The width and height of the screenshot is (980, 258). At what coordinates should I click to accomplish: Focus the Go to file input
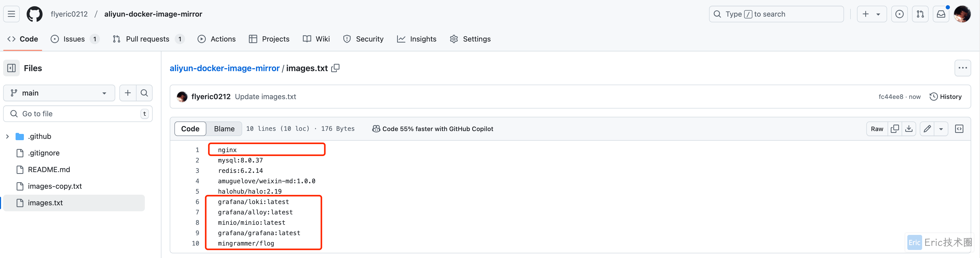pos(78,114)
